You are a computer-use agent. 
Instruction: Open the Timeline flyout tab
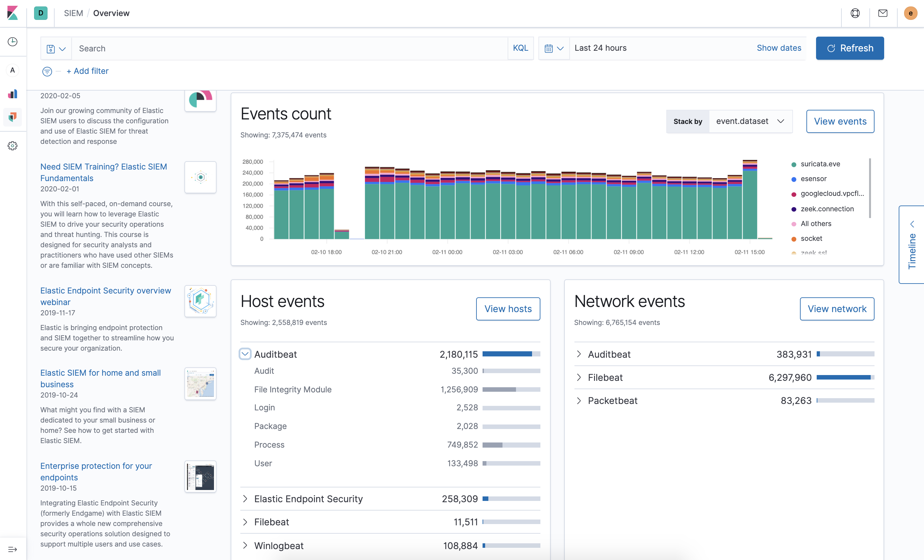coord(911,244)
